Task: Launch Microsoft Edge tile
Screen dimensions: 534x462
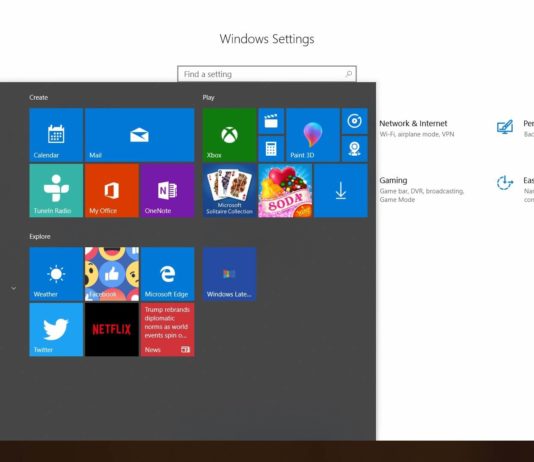Action: [167, 274]
